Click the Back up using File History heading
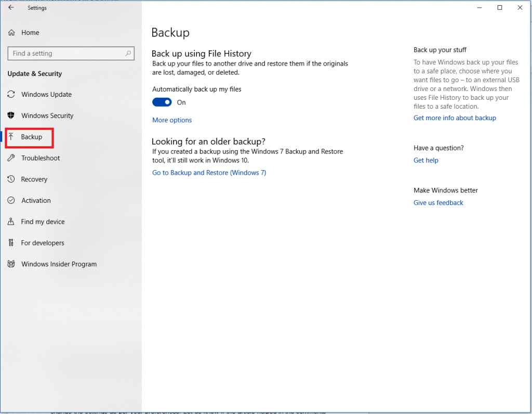 point(201,54)
